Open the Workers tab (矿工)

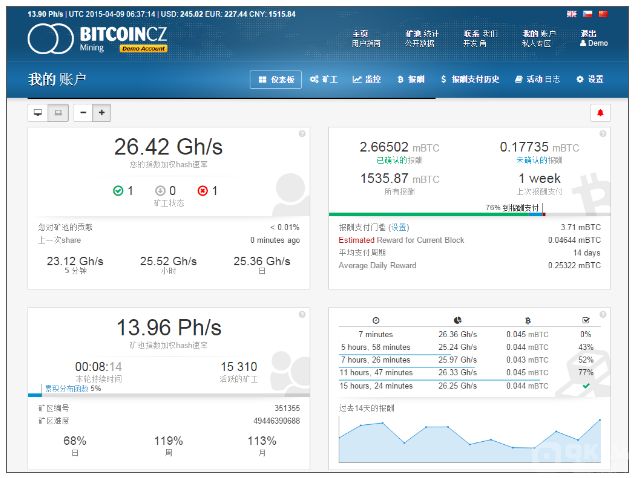324,79
